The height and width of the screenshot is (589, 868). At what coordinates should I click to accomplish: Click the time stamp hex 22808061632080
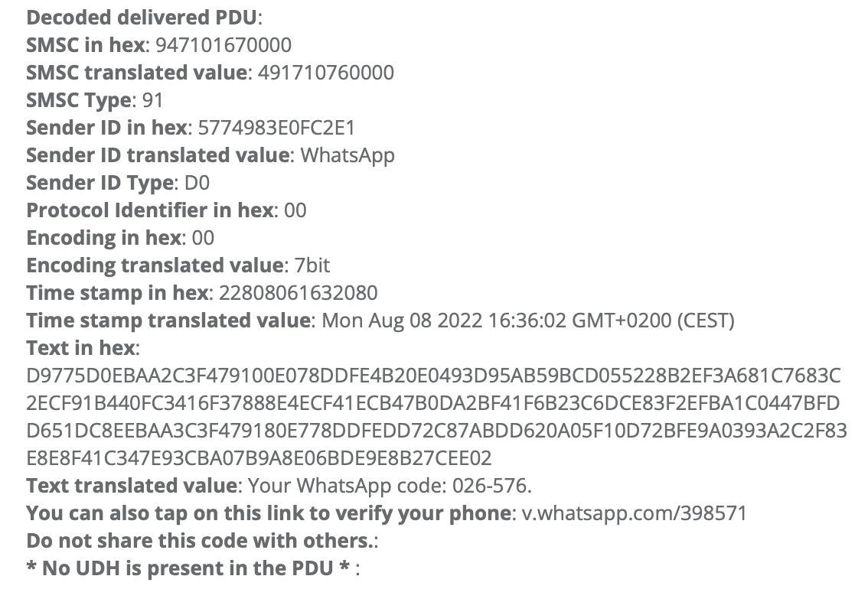(299, 293)
